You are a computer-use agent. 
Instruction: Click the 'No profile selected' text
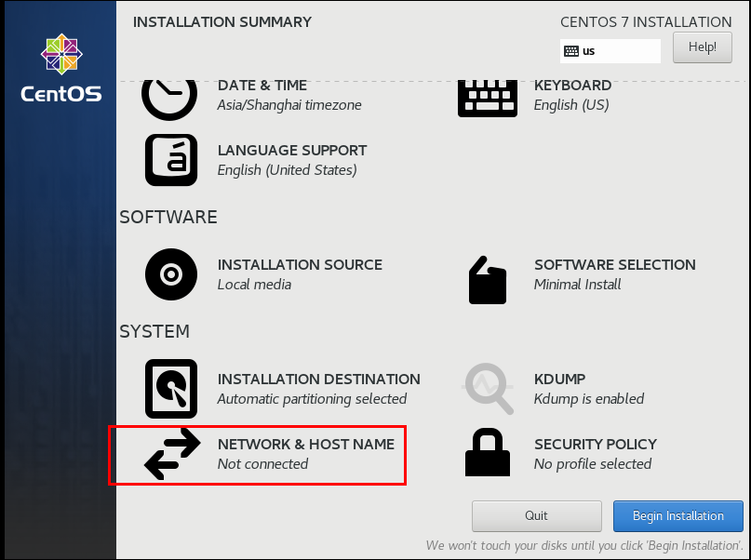pyautogui.click(x=592, y=464)
